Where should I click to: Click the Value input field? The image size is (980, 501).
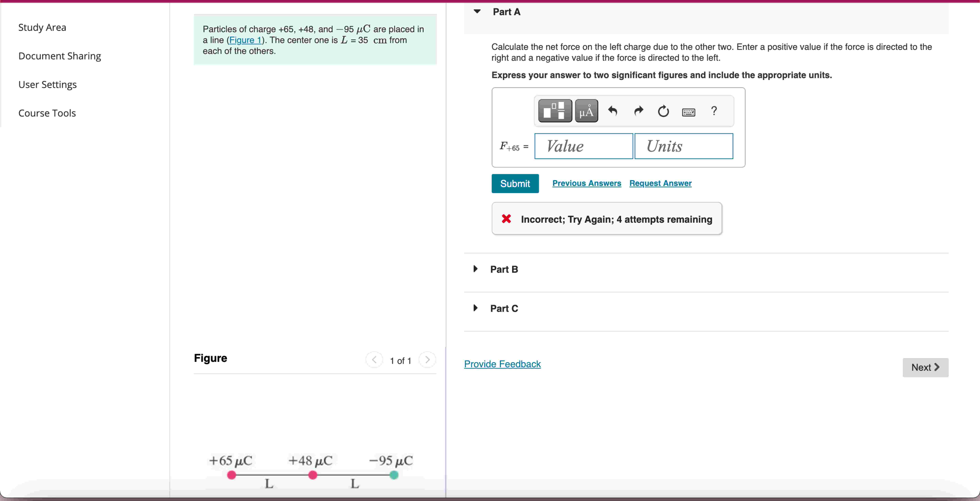click(x=583, y=146)
